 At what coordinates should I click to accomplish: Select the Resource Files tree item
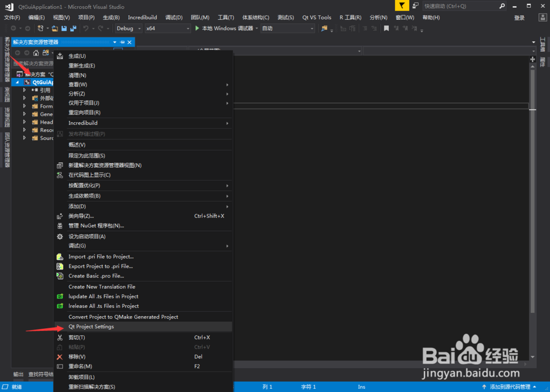tap(46, 130)
